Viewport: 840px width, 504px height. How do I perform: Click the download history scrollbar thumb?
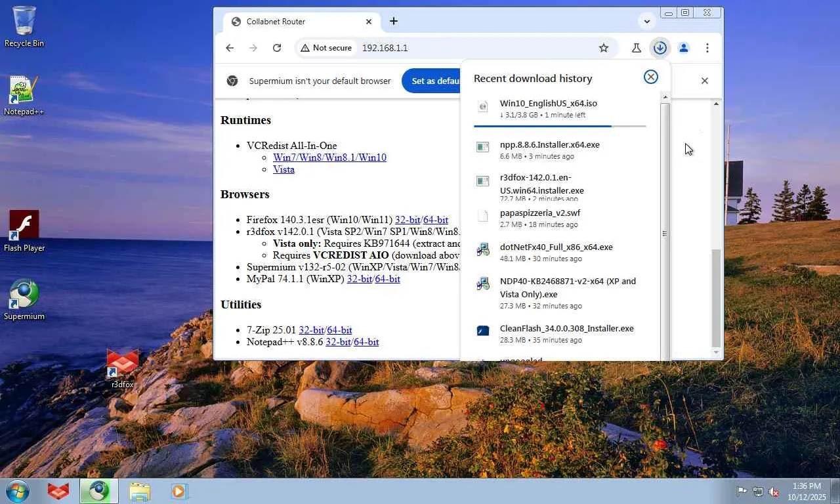point(665,233)
